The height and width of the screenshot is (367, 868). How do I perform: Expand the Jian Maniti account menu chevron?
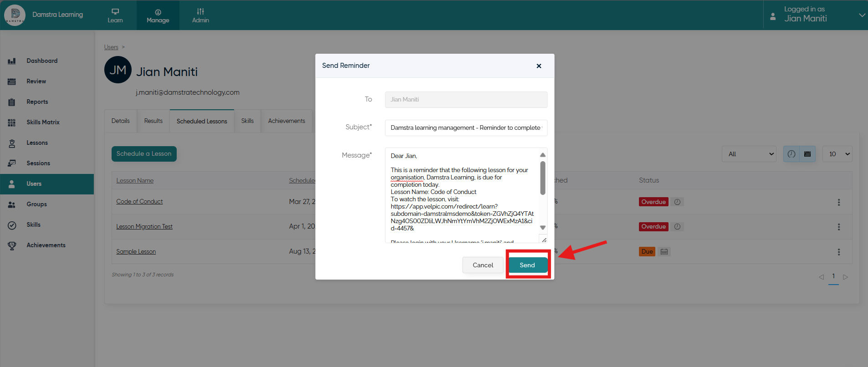pos(862,15)
